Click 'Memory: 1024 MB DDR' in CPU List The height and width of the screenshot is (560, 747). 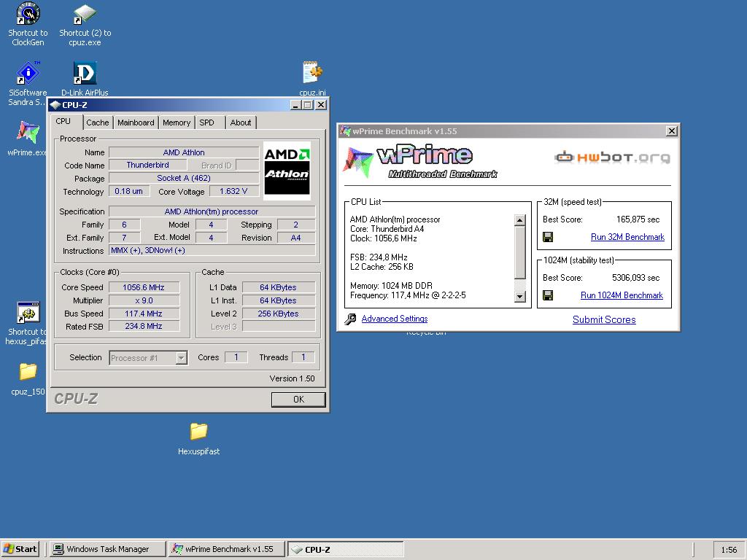click(391, 286)
